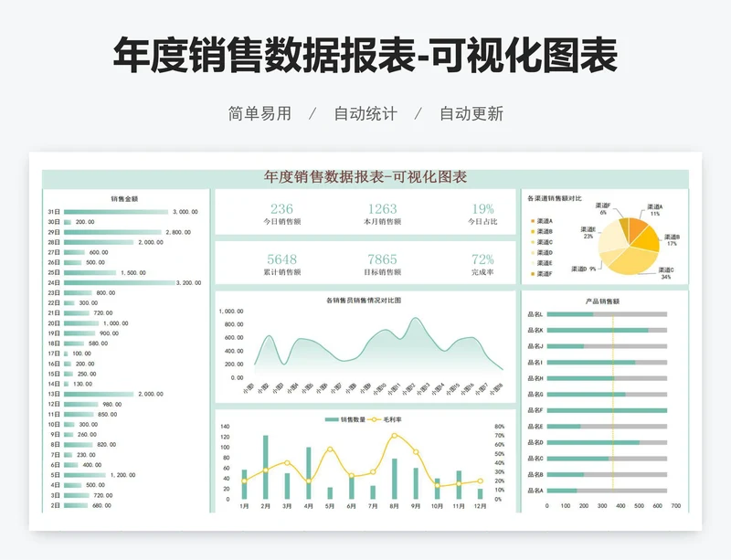The height and width of the screenshot is (560, 731).
Task: Select the 20日 bar value 1,000.00
Action: (x=116, y=323)
